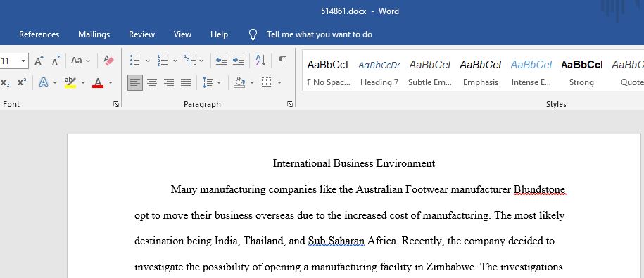Image resolution: width=644 pixels, height=278 pixels.
Task: Click the word Zimbabwe in document
Action: click(x=451, y=267)
